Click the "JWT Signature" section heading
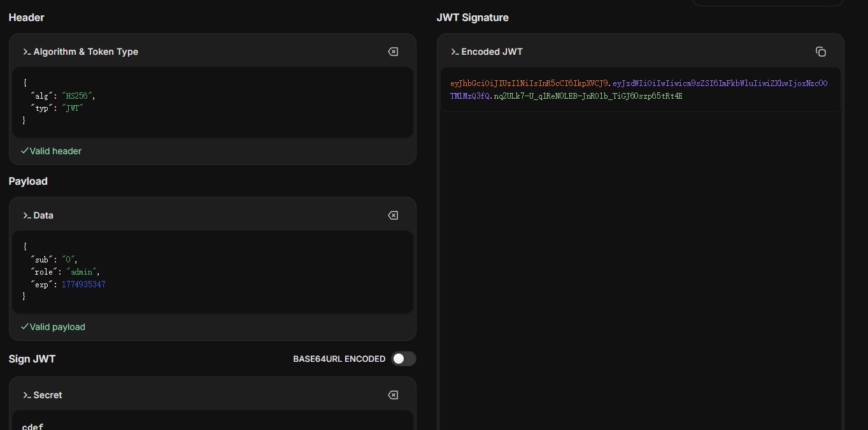The image size is (868, 430). [473, 17]
